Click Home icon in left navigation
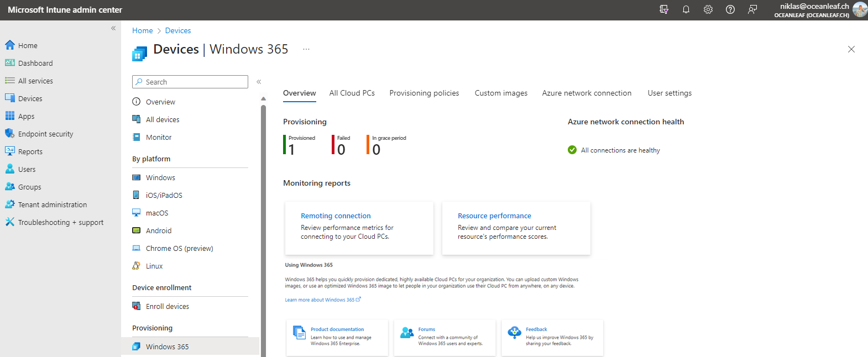This screenshot has height=357, width=868. (x=10, y=45)
